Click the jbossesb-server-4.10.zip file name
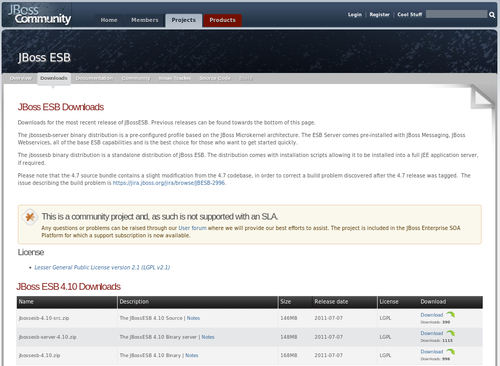Viewport: 500px width, 366px height. 48,337
